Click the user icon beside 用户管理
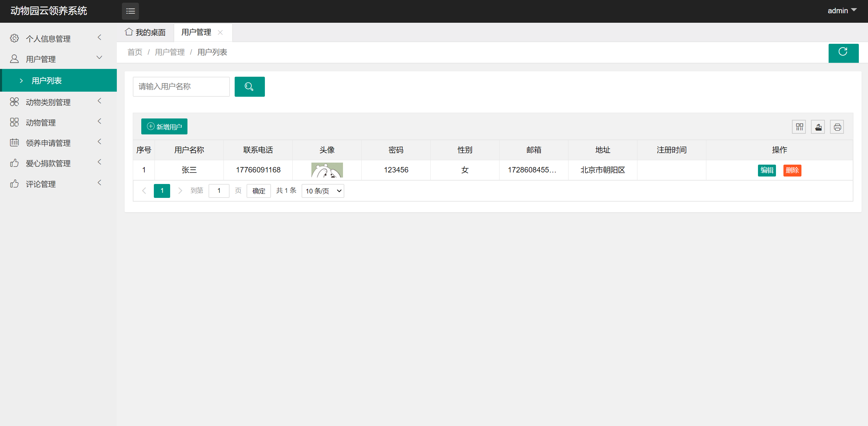The width and height of the screenshot is (868, 426). (14, 58)
